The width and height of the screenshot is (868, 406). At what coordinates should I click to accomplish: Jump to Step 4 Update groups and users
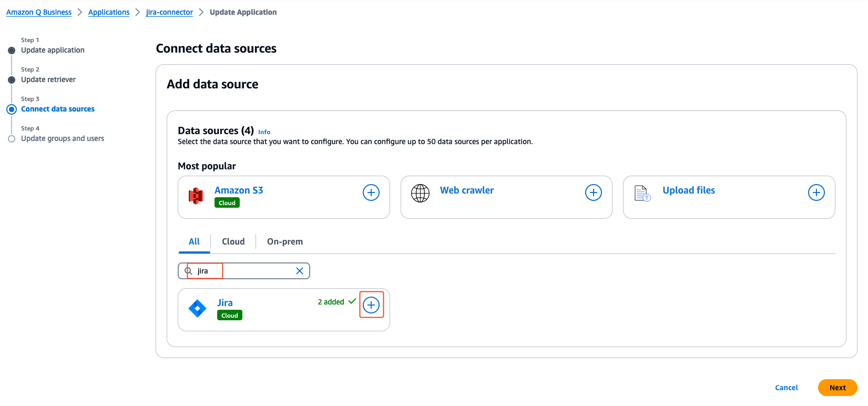pos(63,138)
